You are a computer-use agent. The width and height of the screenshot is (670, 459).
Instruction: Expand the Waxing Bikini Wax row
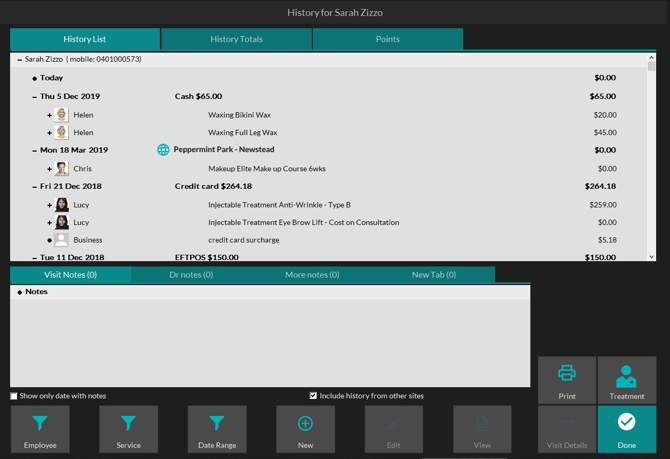[x=50, y=115]
